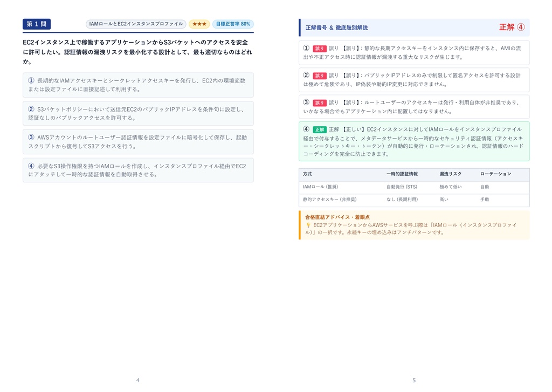Click the 漏洩リスク table column header
The image size is (552, 392).
click(x=450, y=174)
